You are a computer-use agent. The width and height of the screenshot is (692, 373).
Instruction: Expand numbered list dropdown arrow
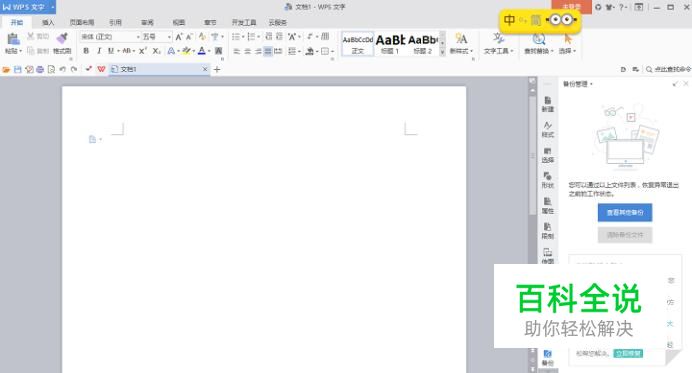pyautogui.click(x=258, y=37)
